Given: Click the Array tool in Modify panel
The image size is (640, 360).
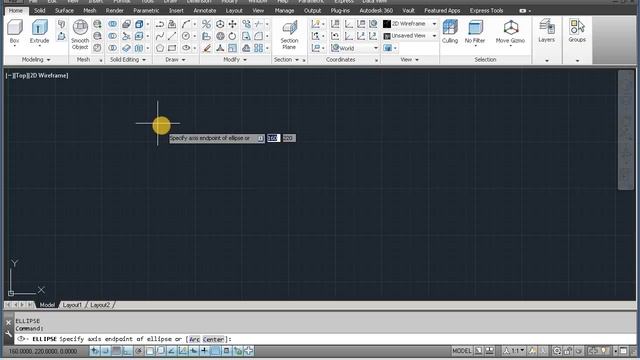Looking at the screenshot, I should (x=258, y=48).
